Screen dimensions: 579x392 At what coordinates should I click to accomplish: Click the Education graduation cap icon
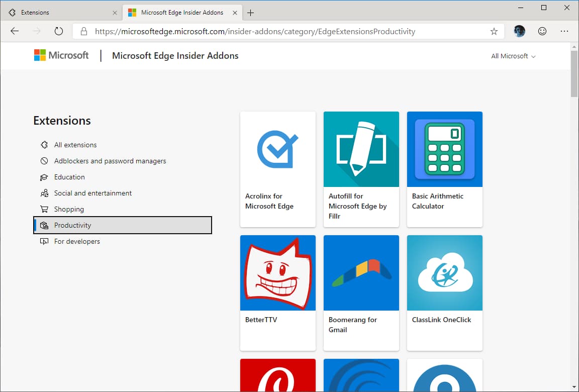(44, 177)
